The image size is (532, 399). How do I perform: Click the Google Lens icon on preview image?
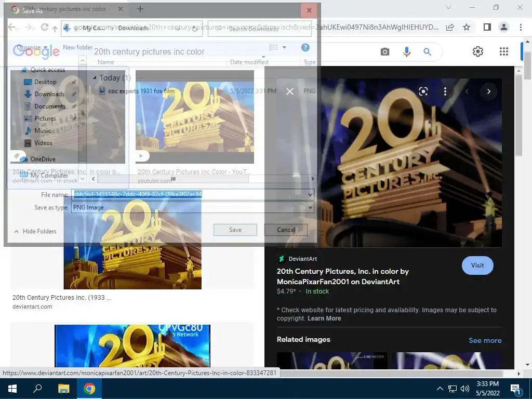423,91
